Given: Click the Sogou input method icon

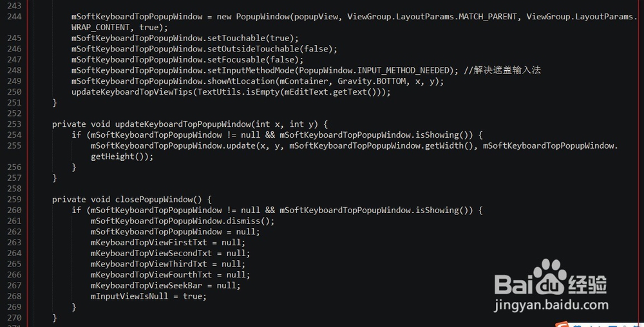Looking at the screenshot, I should point(562,324).
